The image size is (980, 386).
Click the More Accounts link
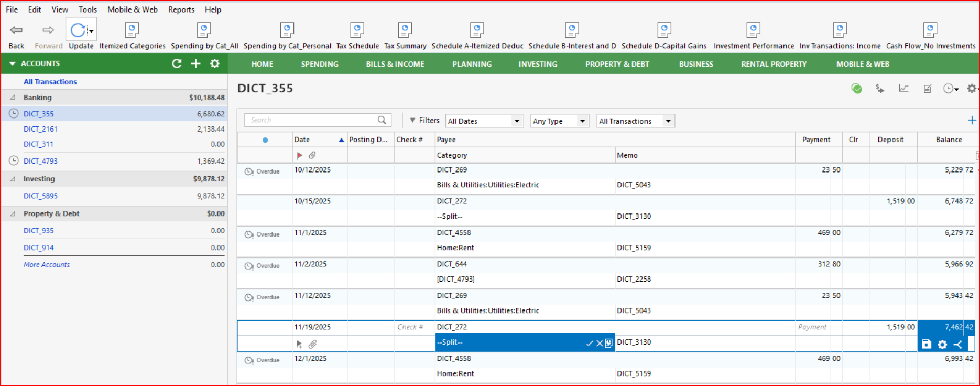(47, 265)
